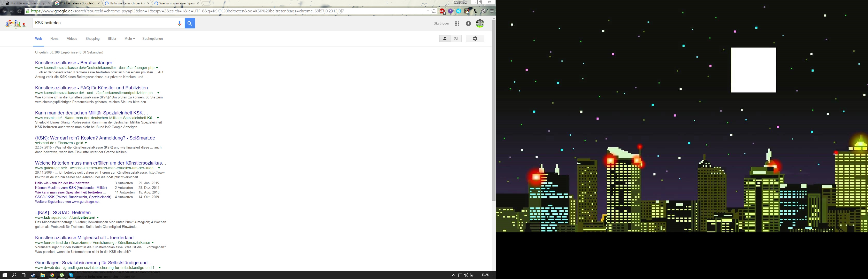868x279 pixels.
Task: Select the Videos search tab
Action: click(x=72, y=39)
